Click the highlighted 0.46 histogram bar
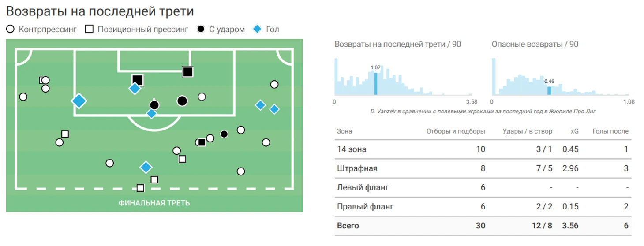 coord(549,90)
